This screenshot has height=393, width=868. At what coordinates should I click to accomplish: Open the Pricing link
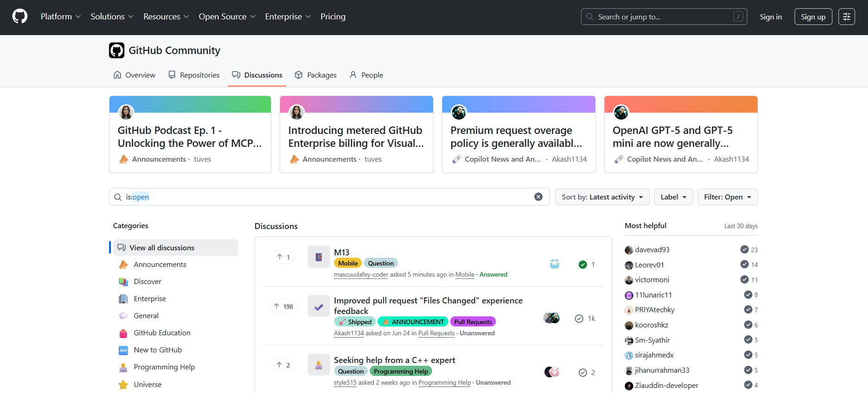click(x=333, y=17)
